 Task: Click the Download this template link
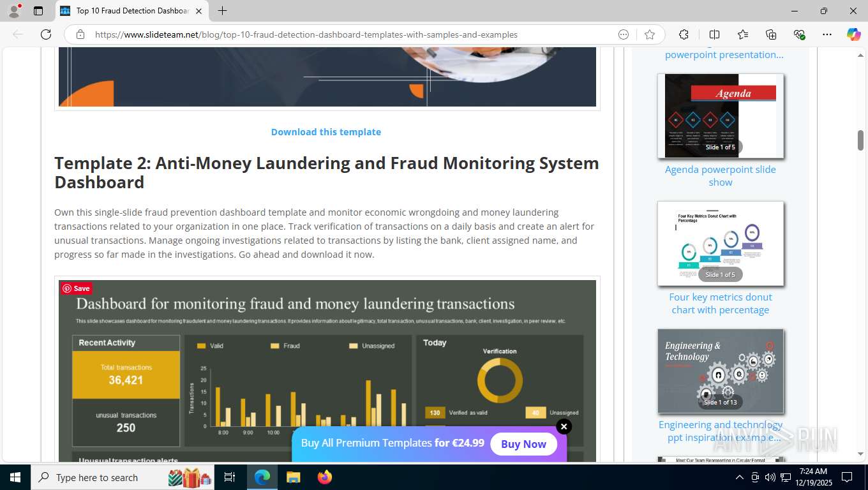point(325,132)
